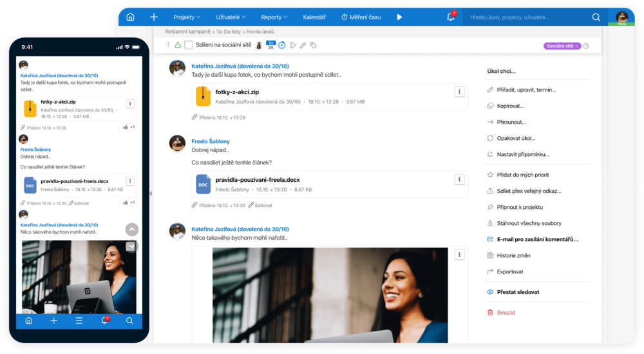Click the home icon in top navigation bar

coord(131,17)
